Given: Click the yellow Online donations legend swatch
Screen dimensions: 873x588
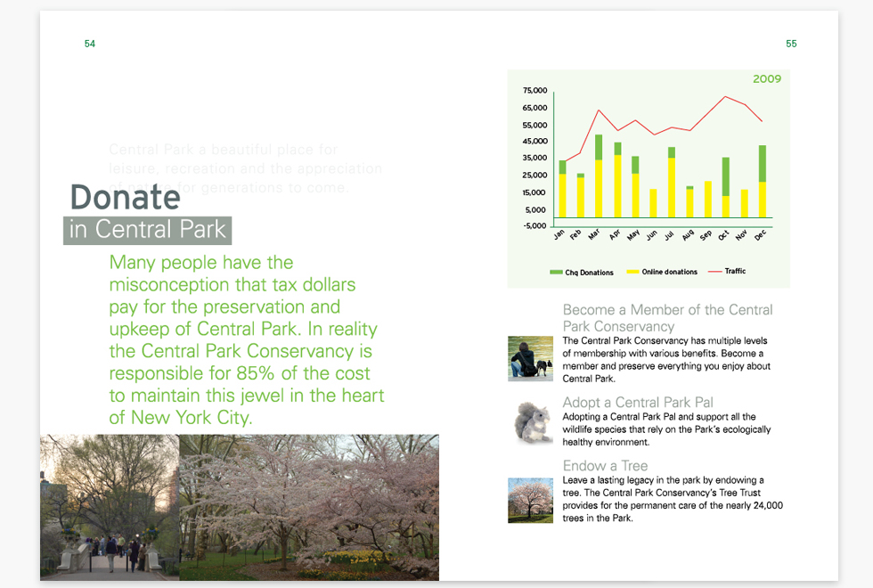Looking at the screenshot, I should [x=633, y=272].
